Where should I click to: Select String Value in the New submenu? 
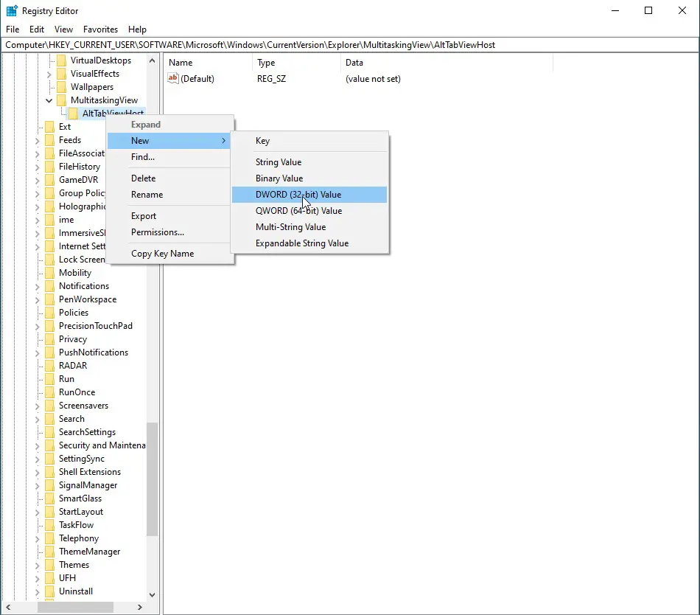pos(309,162)
